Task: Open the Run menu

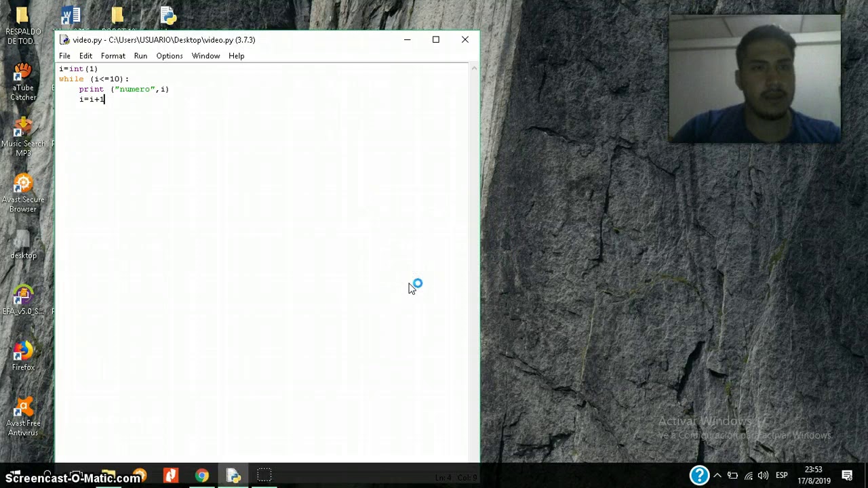Action: (140, 56)
